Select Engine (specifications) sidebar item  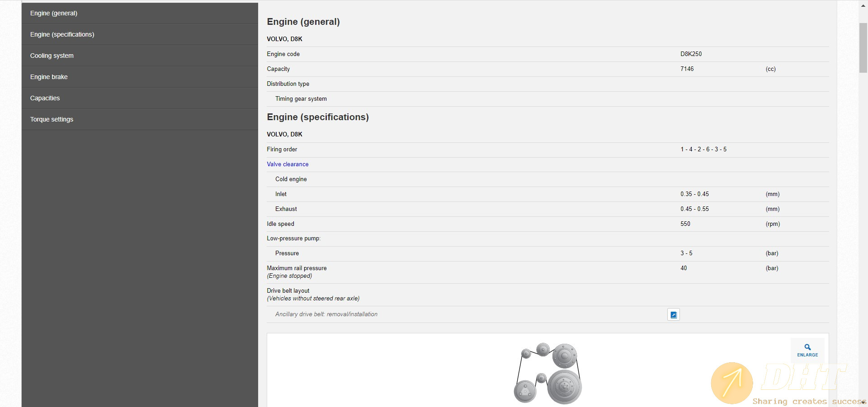pos(62,34)
